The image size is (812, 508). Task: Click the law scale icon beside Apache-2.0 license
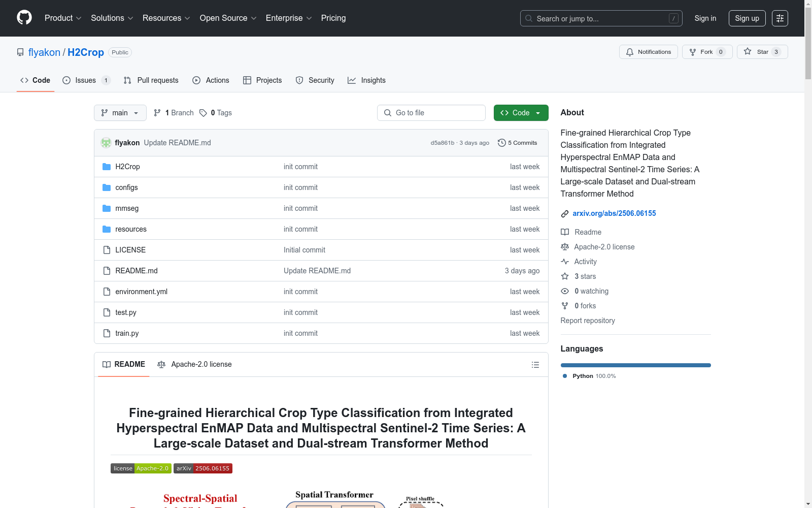point(565,247)
